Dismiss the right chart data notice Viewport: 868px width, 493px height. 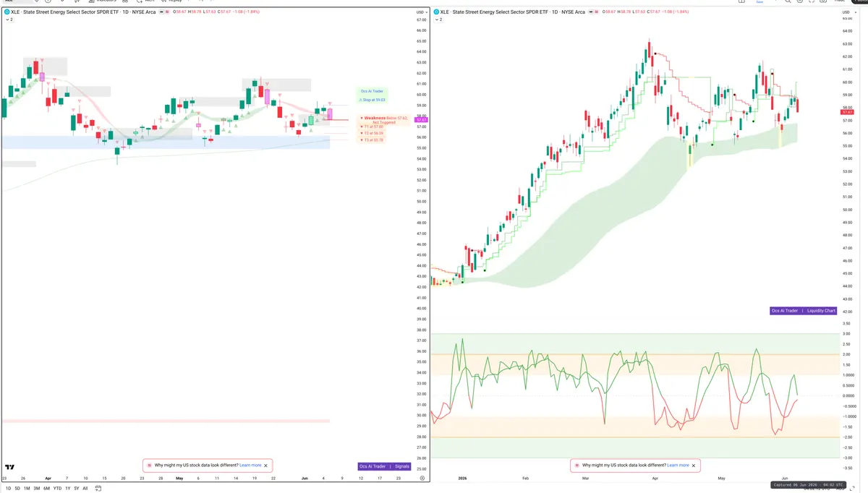click(x=693, y=466)
